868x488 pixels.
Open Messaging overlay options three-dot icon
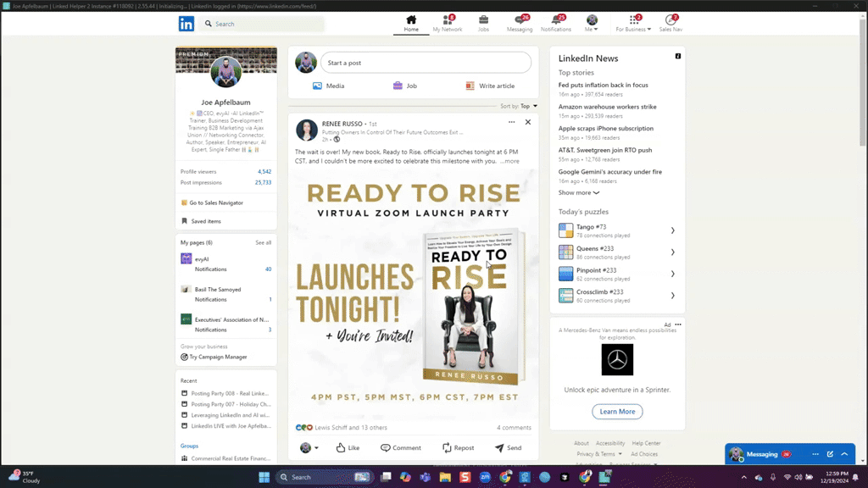tap(815, 454)
